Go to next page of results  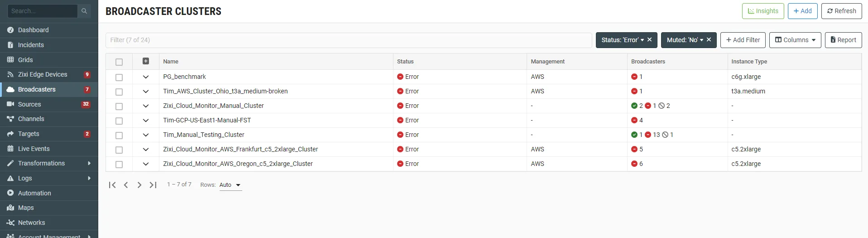(139, 185)
